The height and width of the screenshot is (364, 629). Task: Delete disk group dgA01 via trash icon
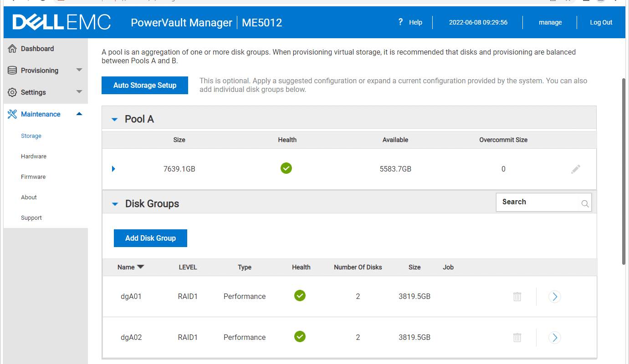tap(517, 297)
